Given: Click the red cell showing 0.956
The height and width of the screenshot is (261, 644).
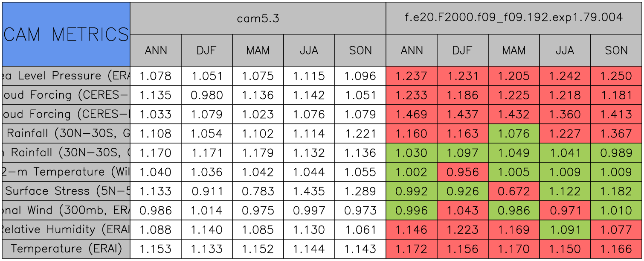Looking at the screenshot, I should (x=463, y=172).
